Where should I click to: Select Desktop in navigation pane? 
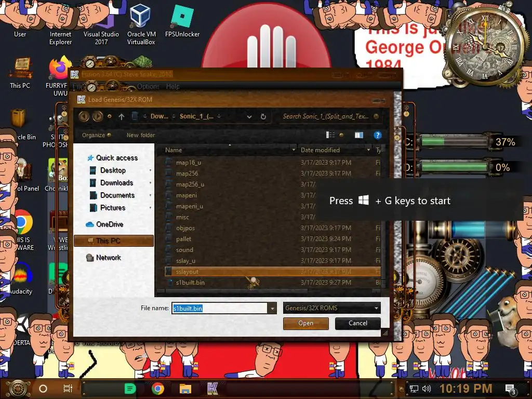point(113,170)
